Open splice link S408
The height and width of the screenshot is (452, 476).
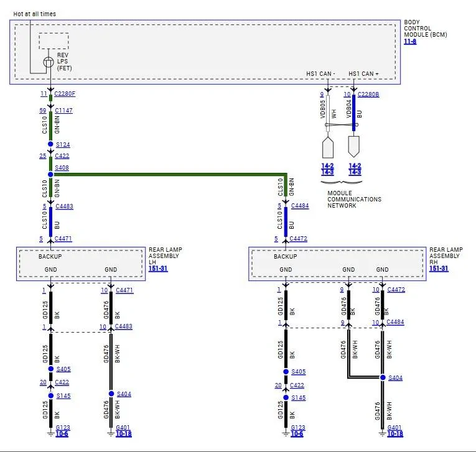point(62,168)
